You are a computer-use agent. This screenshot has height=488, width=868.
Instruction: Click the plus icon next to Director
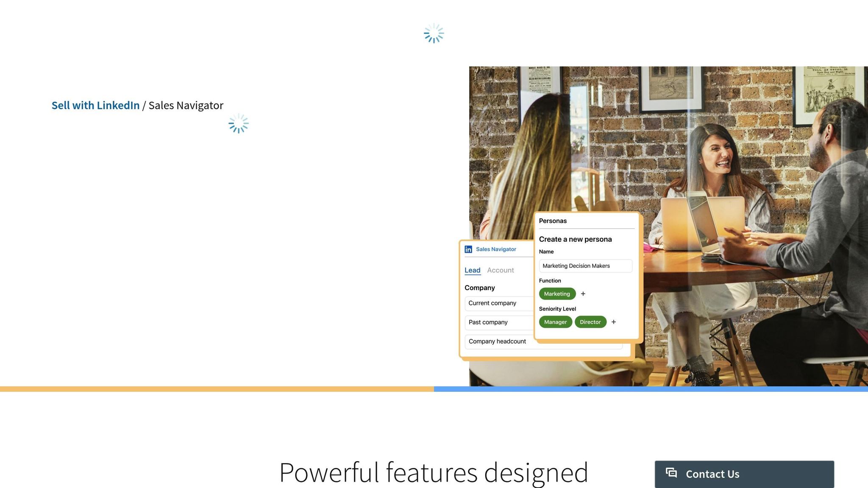point(614,322)
